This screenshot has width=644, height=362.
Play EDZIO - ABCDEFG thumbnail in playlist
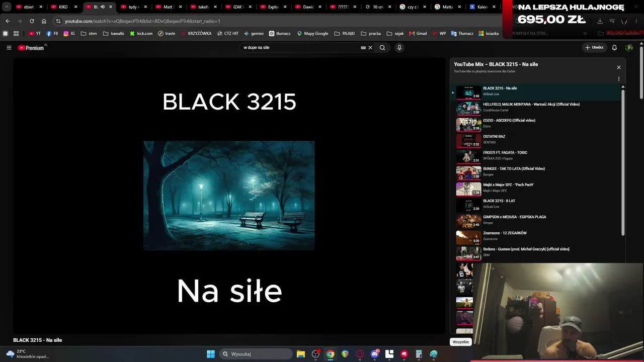pos(468,124)
